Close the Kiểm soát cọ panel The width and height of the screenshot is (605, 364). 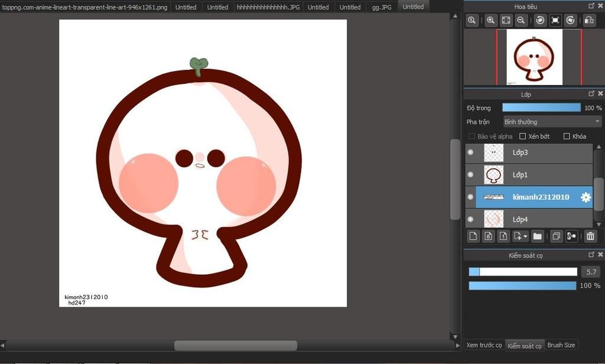600,255
